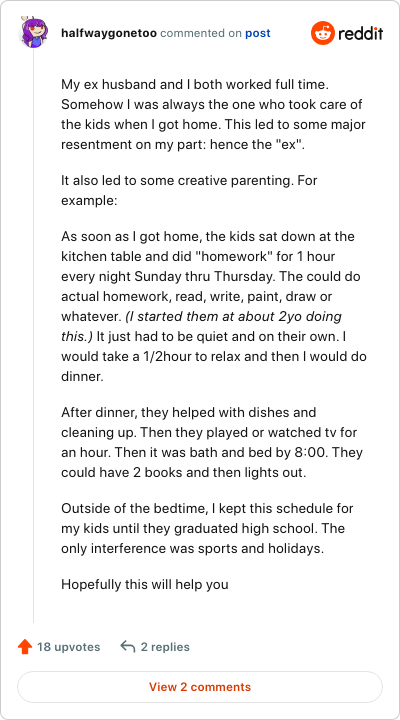The height and width of the screenshot is (720, 400).
Task: Follow the blue "post" link
Action: [258, 34]
